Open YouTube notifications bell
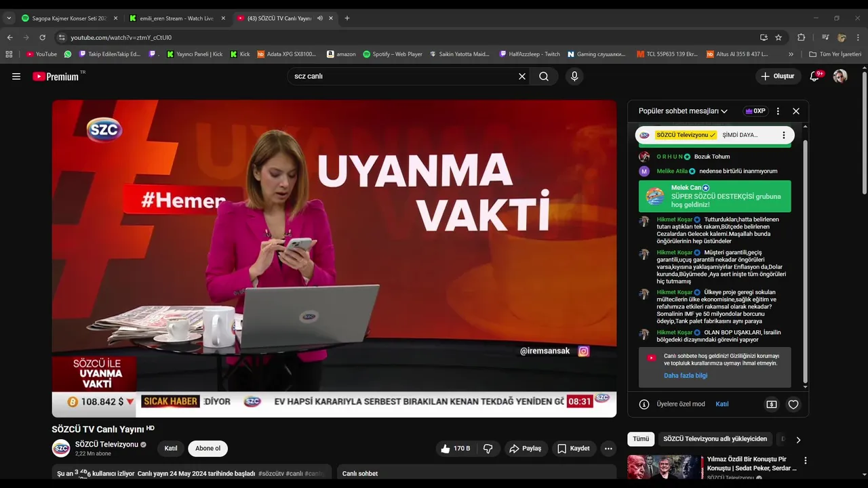 tap(815, 77)
